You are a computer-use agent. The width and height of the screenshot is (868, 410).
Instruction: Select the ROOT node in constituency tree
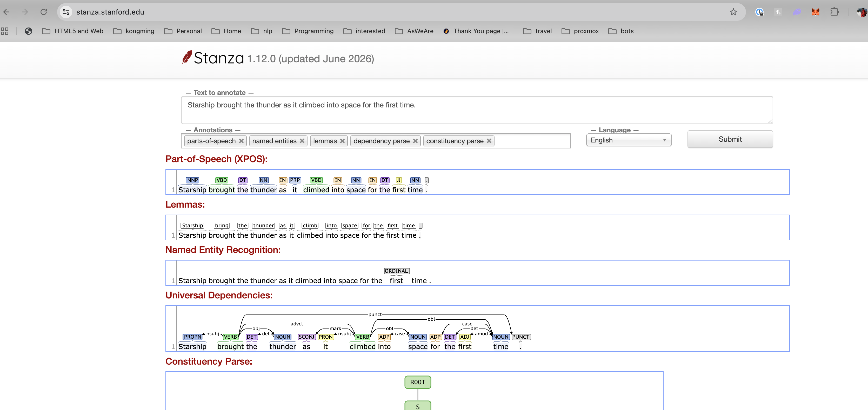click(418, 382)
